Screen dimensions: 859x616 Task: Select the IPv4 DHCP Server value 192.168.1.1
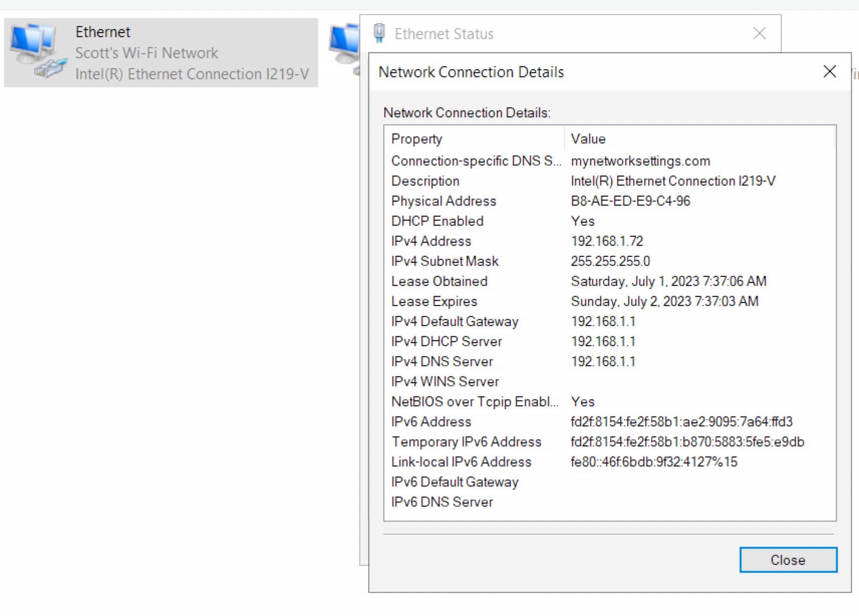(x=603, y=342)
